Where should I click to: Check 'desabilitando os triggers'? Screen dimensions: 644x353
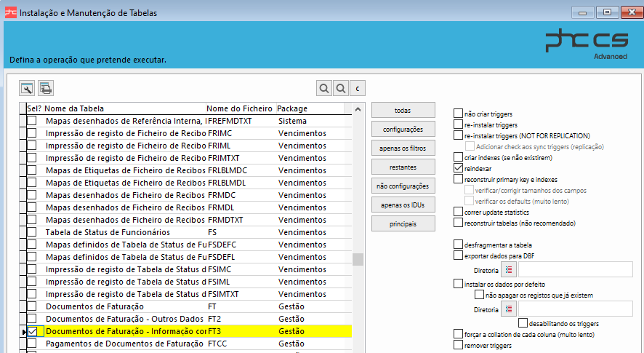coord(523,323)
